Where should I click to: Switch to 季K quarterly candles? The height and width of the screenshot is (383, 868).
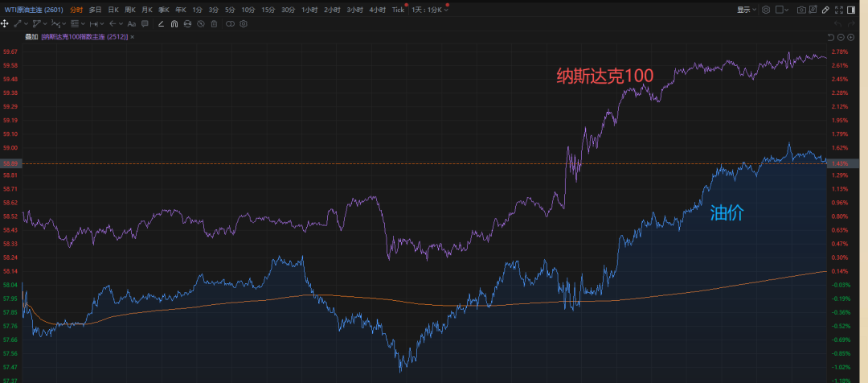click(164, 10)
